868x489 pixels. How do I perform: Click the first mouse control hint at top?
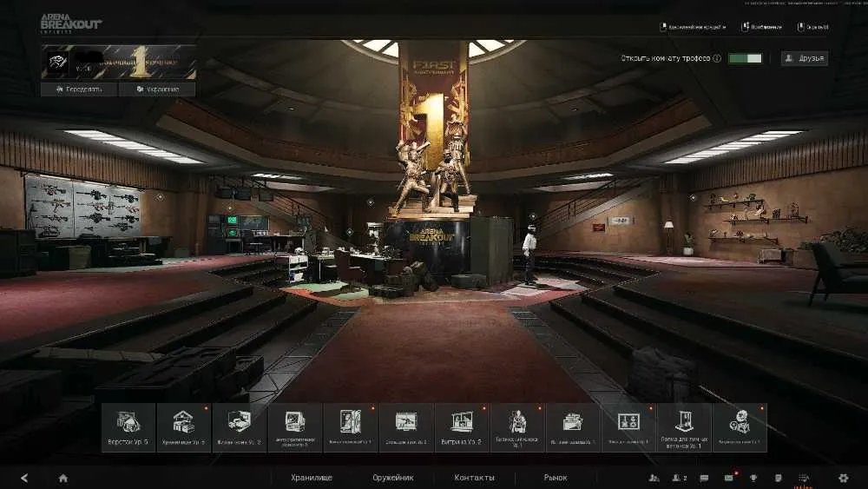click(693, 27)
